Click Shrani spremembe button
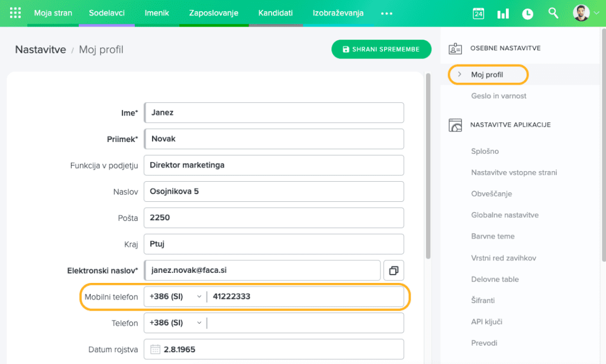This screenshot has width=606, height=364. click(x=381, y=49)
